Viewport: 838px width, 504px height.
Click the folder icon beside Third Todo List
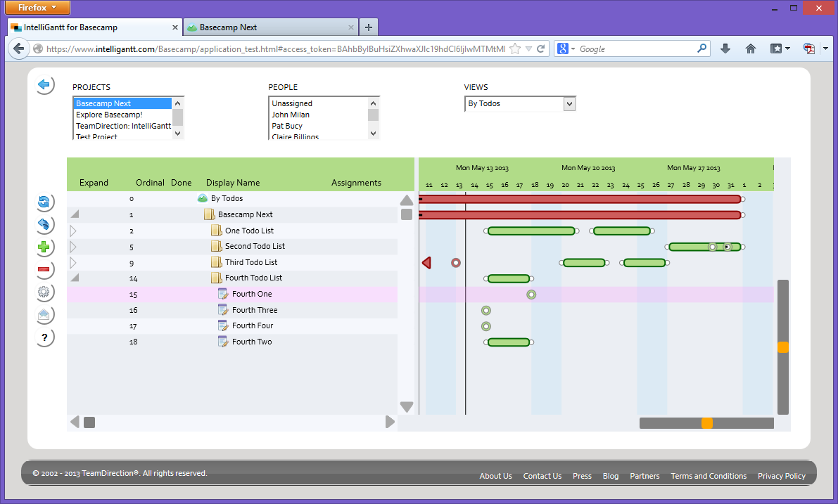tap(216, 262)
